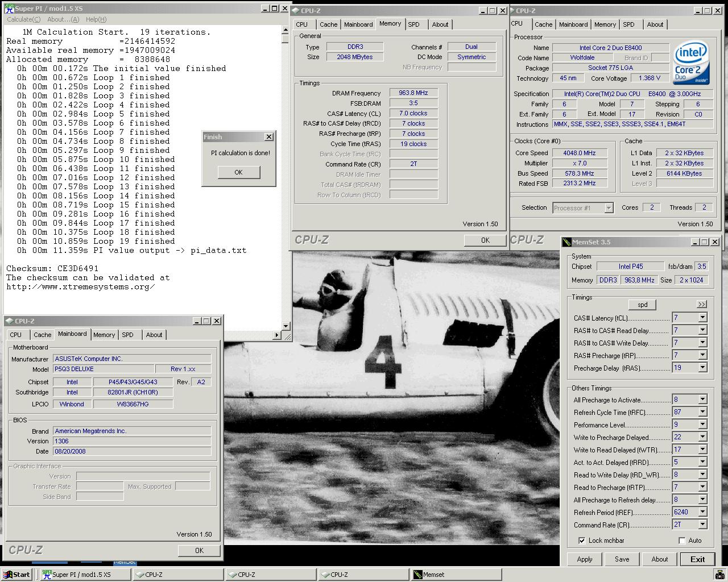Click the Start button on taskbar
The height and width of the screenshot is (582, 728).
(16, 575)
